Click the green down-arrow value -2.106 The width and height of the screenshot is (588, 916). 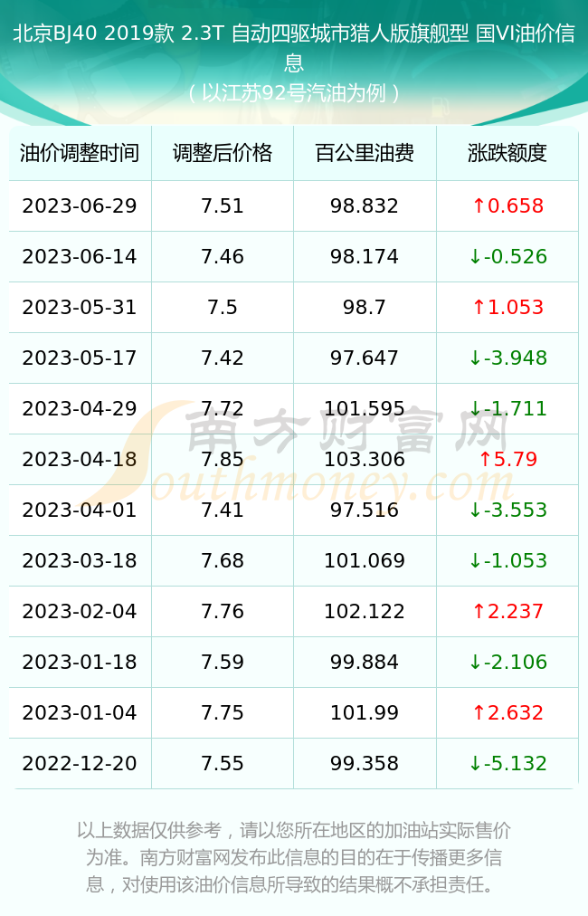(508, 662)
